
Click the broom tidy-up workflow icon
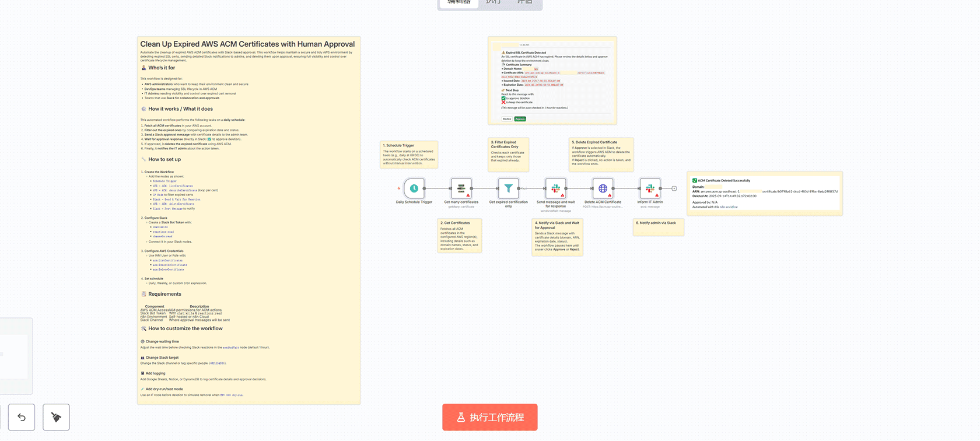coord(56,417)
